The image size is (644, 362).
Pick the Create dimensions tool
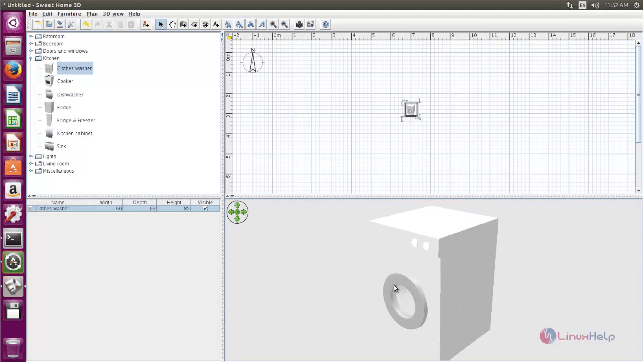(x=205, y=24)
